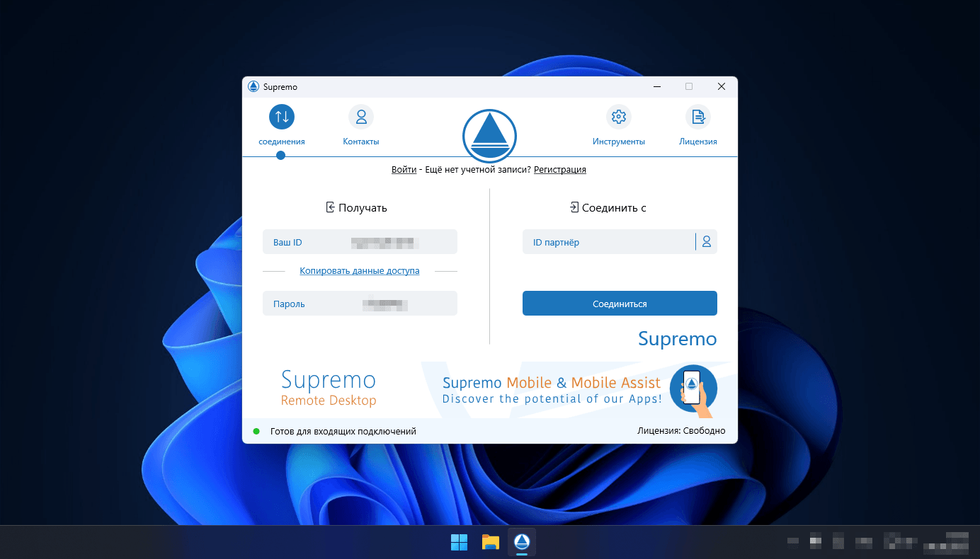Minimize the Supremo window
Screen dimensions: 980x559
[x=656, y=87]
